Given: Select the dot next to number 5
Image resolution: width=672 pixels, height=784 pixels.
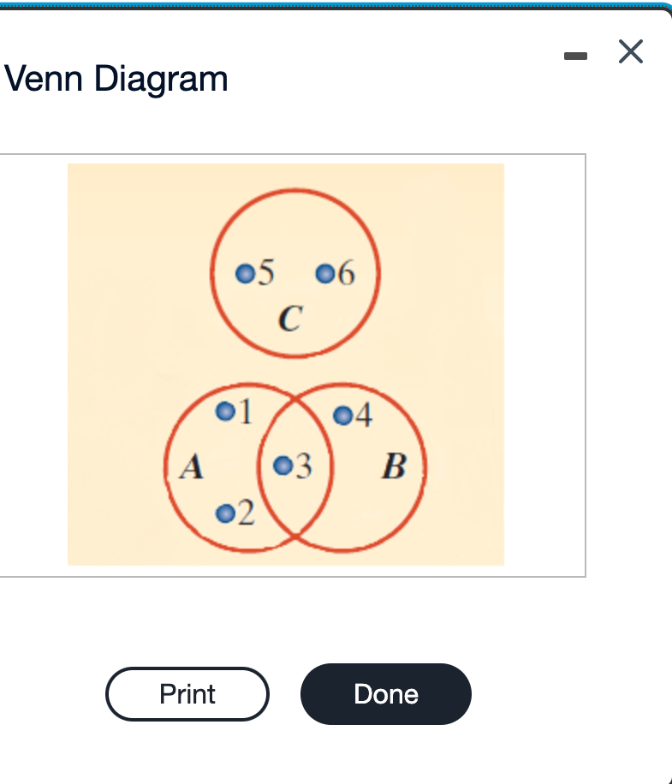Looking at the screenshot, I should click(244, 274).
